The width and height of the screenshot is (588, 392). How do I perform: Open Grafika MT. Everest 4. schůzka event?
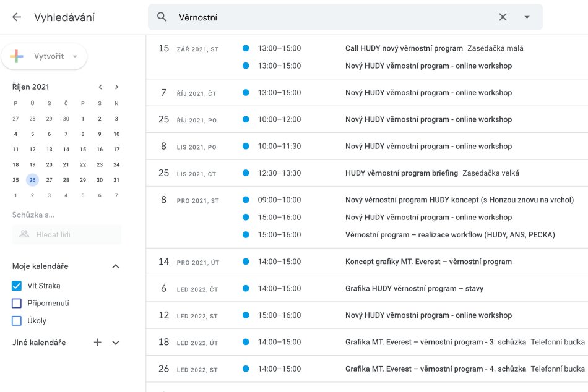click(436, 369)
